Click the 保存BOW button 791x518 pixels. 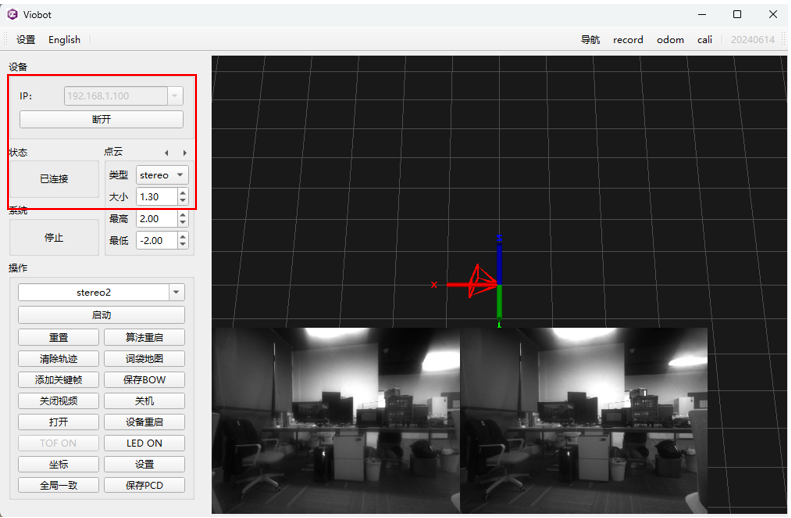point(144,380)
